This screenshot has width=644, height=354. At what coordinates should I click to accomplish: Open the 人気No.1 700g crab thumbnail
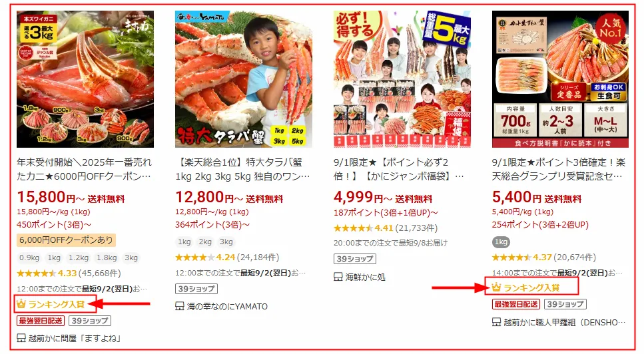point(560,79)
